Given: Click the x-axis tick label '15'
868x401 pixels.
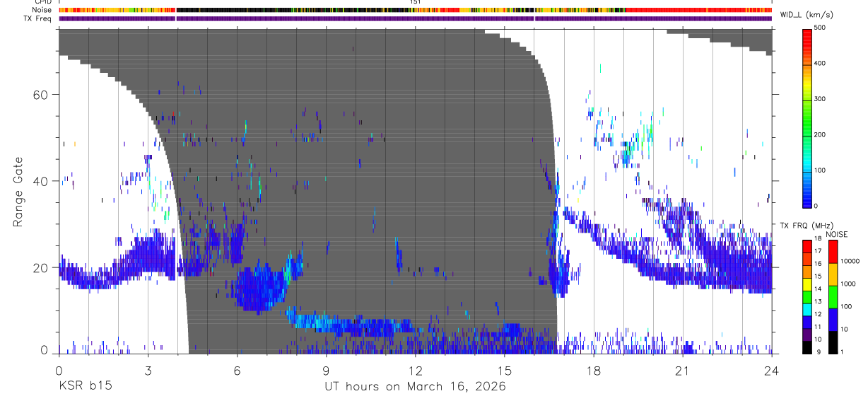Looking at the screenshot, I should coord(504,371).
